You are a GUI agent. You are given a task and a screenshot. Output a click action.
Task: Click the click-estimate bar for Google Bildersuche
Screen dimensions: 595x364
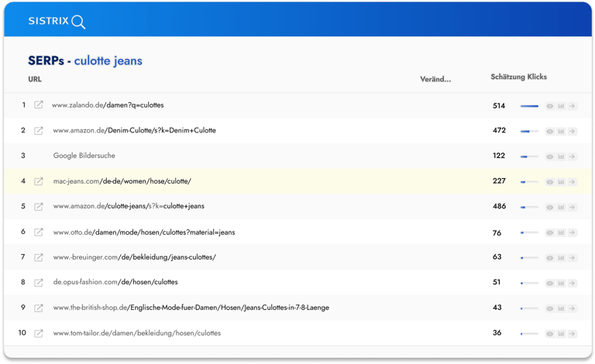pos(529,156)
